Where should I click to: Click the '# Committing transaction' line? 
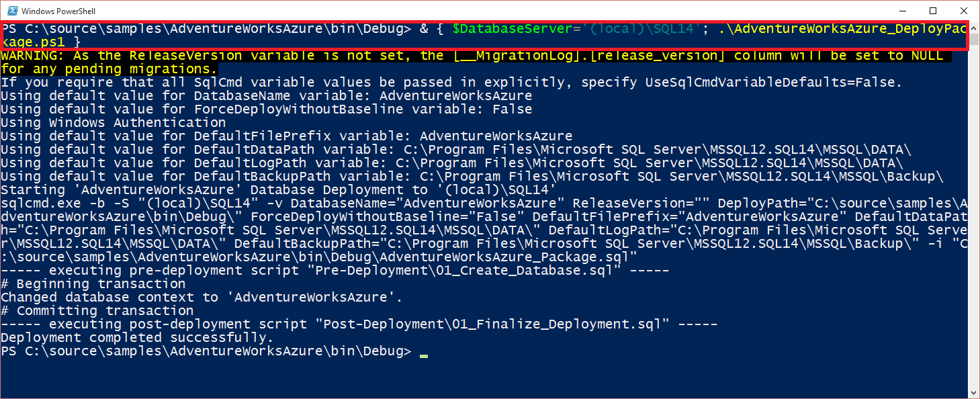pyautogui.click(x=97, y=311)
